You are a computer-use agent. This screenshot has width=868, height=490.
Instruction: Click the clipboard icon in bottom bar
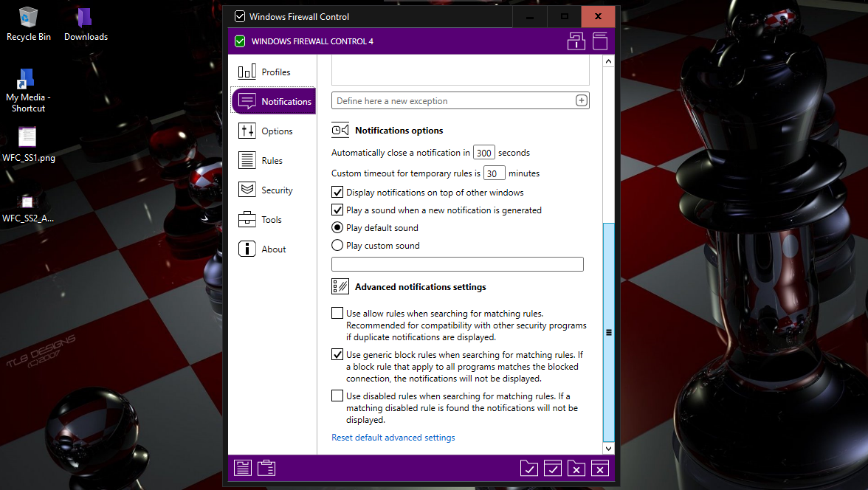[x=266, y=468]
